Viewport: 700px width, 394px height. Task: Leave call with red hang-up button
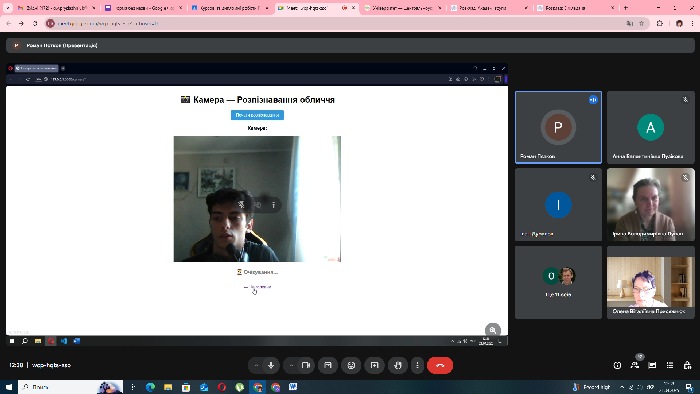click(440, 365)
